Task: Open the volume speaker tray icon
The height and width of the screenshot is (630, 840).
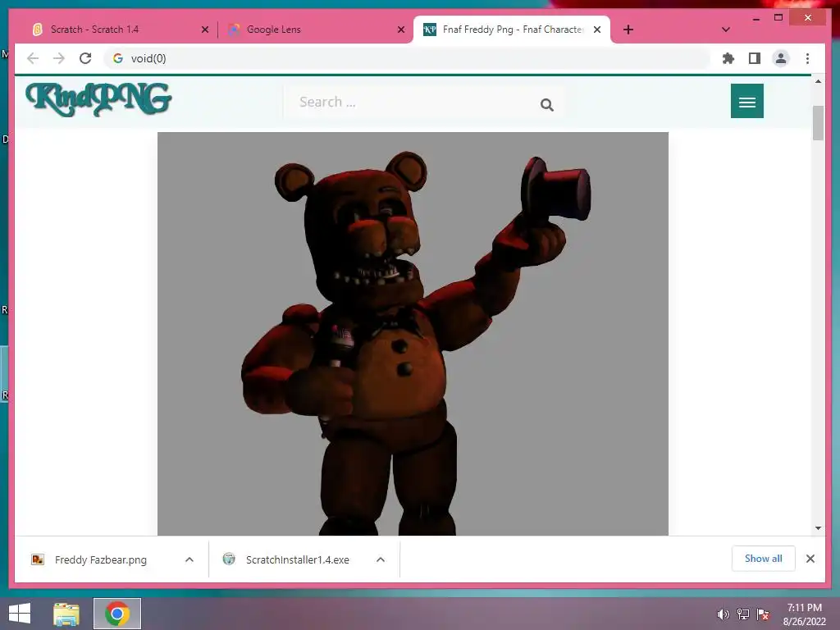Action: click(723, 614)
